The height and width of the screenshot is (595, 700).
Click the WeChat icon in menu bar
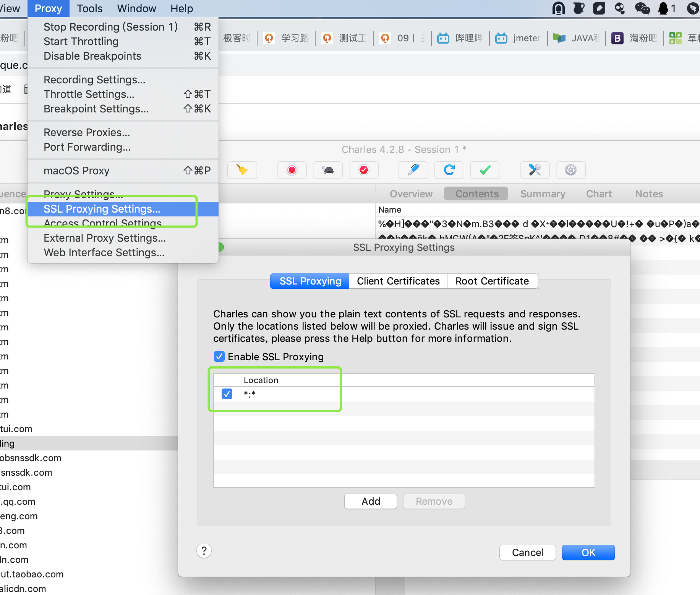click(x=642, y=8)
